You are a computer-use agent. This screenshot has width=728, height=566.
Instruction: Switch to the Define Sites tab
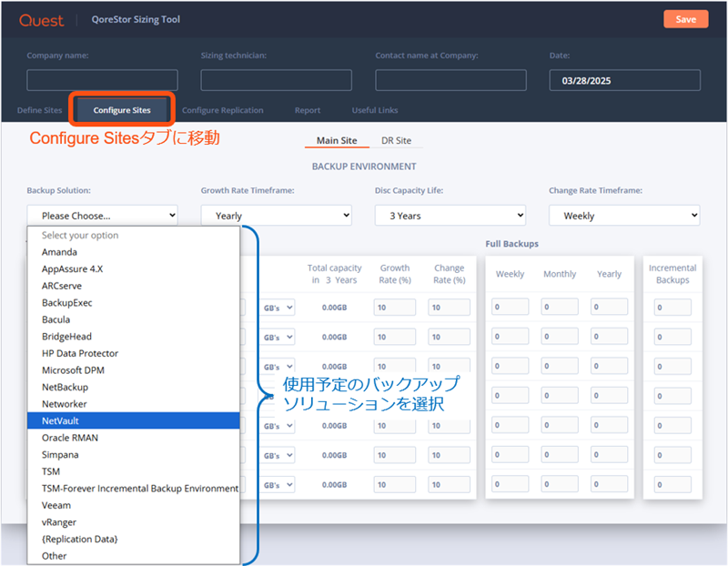(x=39, y=110)
